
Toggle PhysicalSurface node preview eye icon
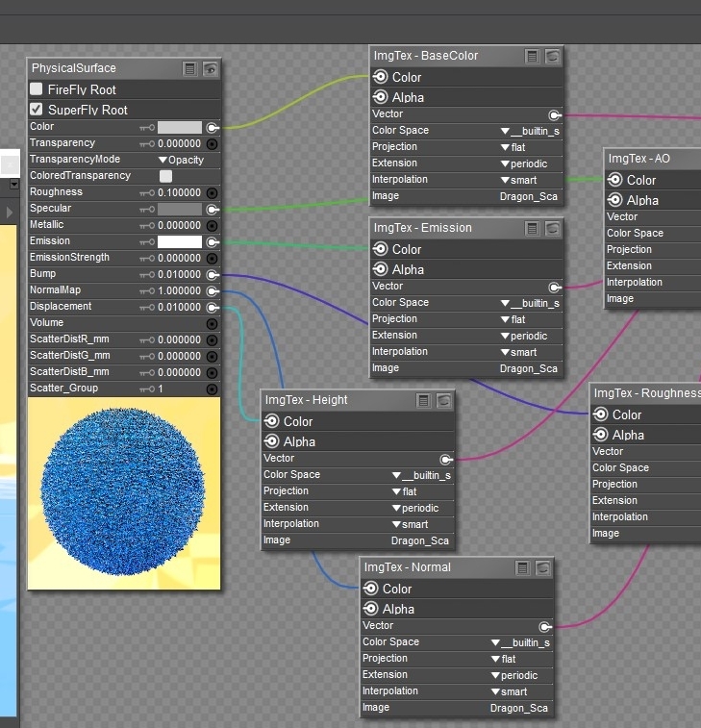click(x=210, y=68)
